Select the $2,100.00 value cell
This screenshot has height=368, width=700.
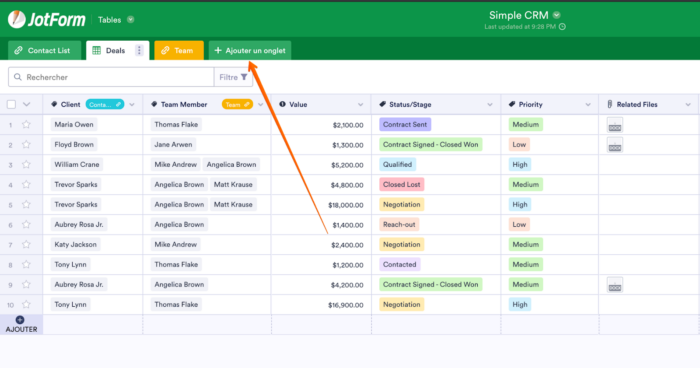click(x=321, y=125)
